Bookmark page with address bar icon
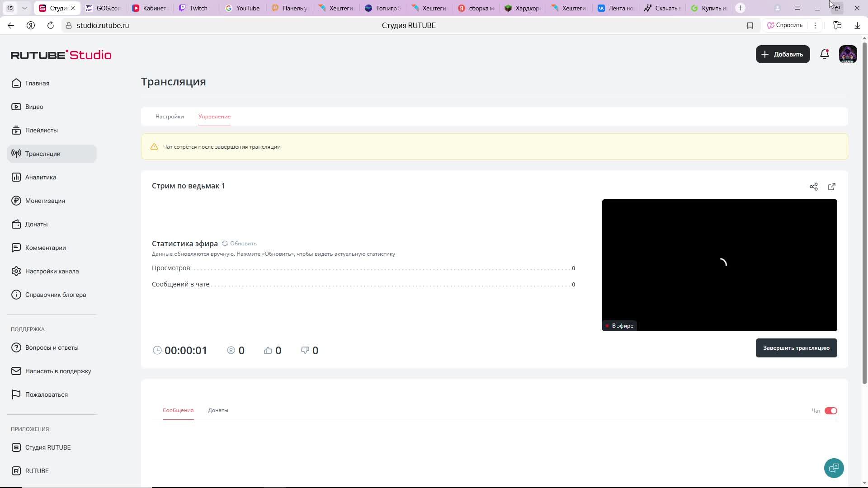 [750, 25]
